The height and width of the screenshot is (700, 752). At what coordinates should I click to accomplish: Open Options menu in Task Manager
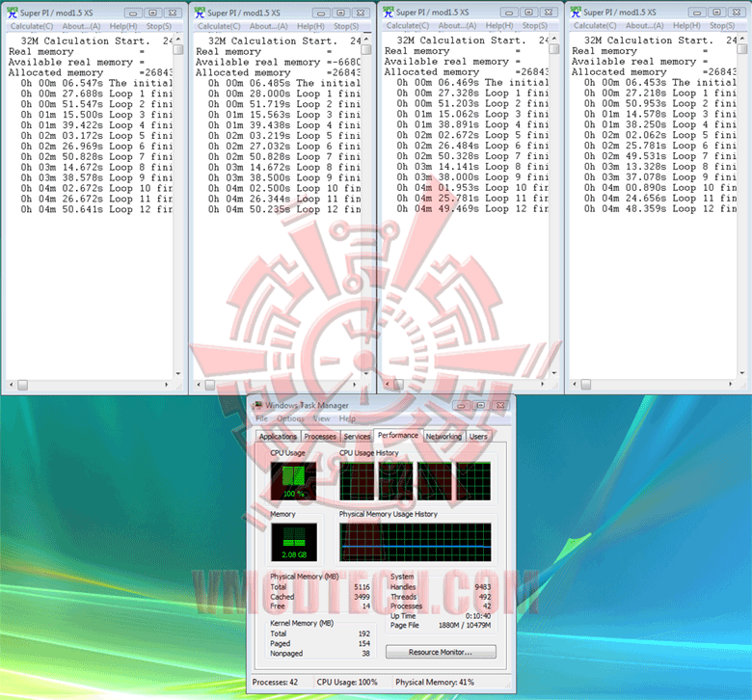tap(290, 418)
